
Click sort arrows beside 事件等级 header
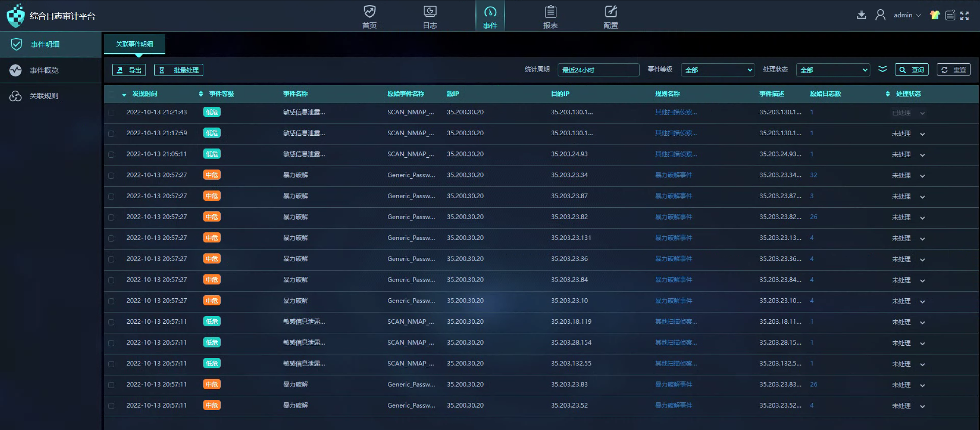tap(201, 94)
